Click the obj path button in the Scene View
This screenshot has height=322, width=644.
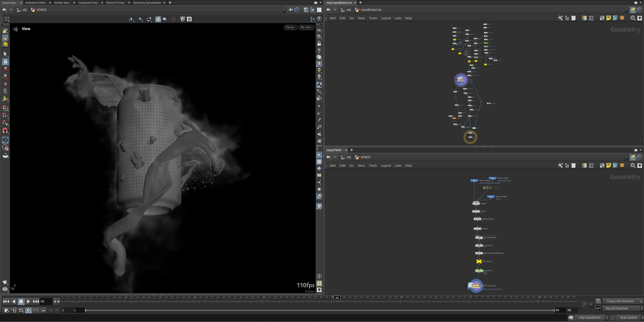(22, 10)
